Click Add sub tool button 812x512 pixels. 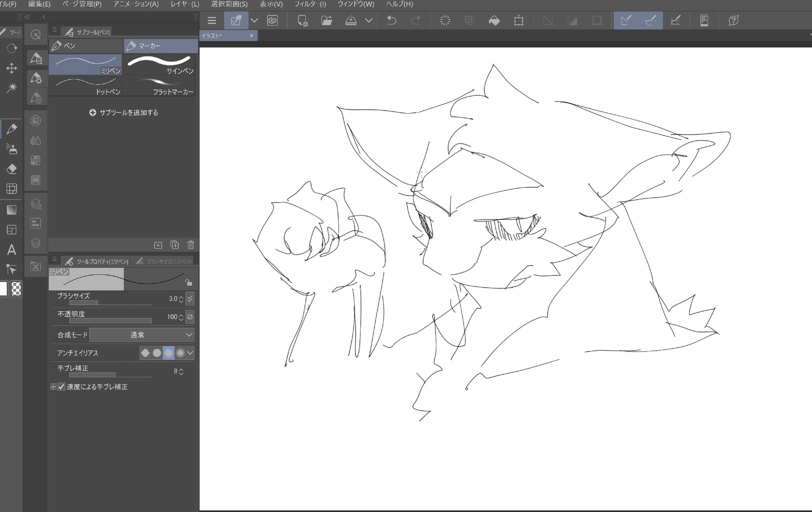[124, 112]
